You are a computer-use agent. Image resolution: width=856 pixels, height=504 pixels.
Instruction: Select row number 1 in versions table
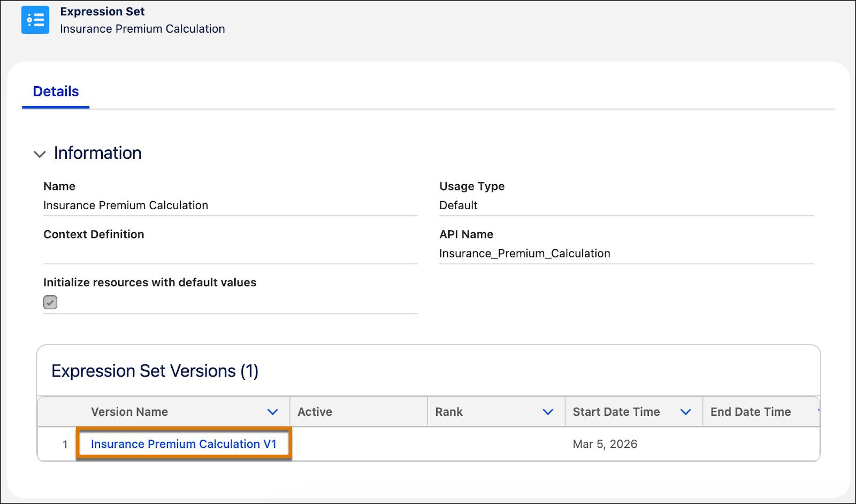[x=64, y=444]
